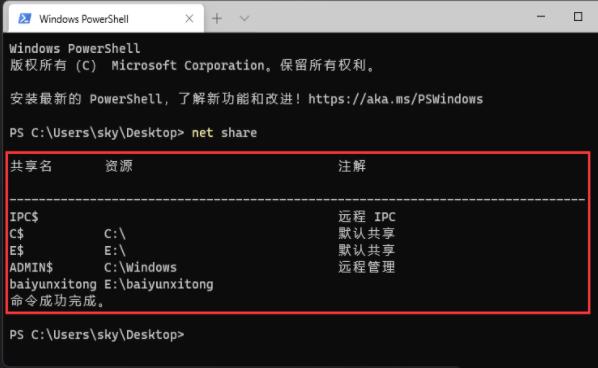Expand the new tab profile dropdown
This screenshot has height=368, width=598.
click(244, 18)
